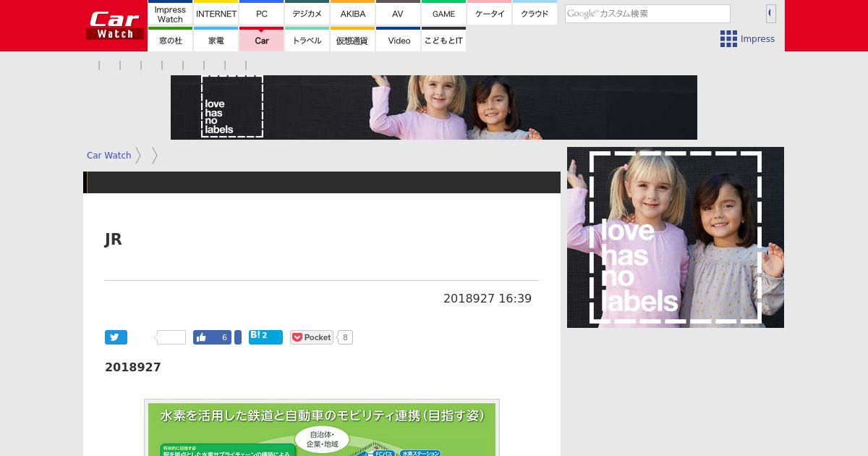Open the 仮想通貨 tab
Image resolution: width=868 pixels, height=456 pixels.
click(x=353, y=40)
